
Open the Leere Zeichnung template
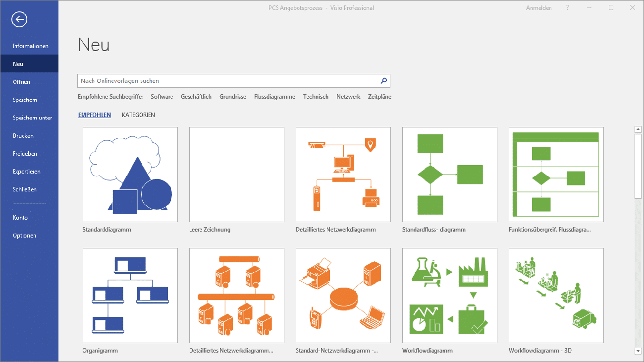pyautogui.click(x=236, y=174)
